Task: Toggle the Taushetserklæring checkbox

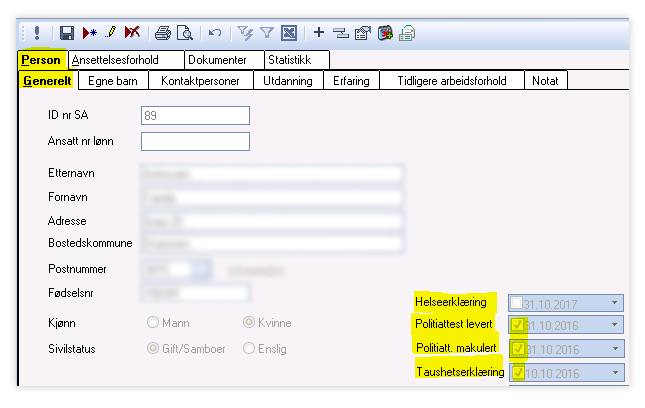Action: point(518,373)
